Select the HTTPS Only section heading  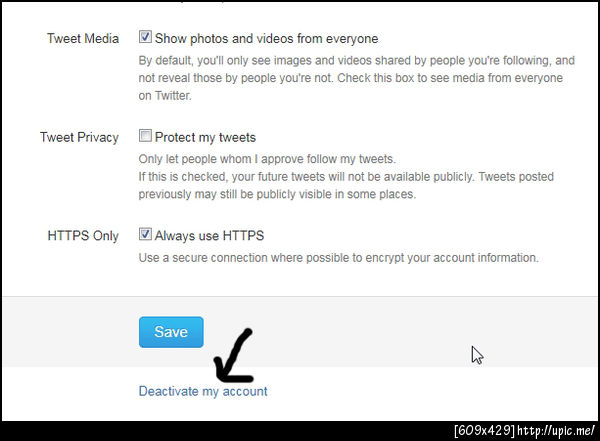[x=83, y=235]
